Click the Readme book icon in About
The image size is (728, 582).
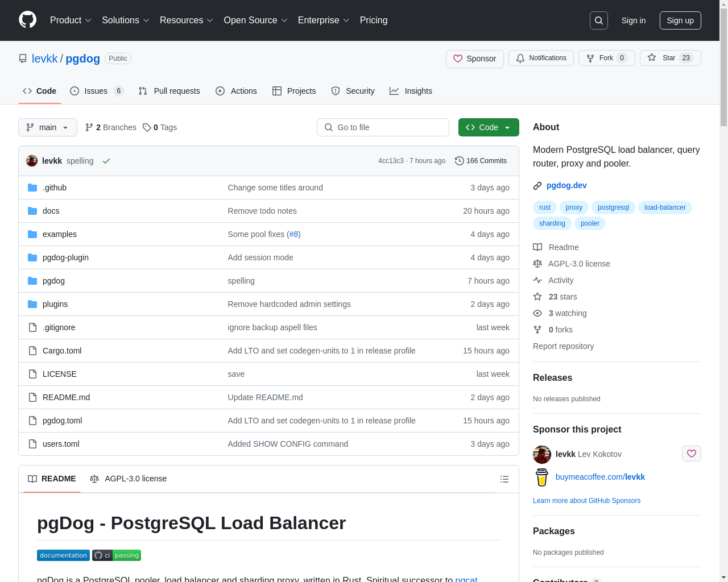tap(537, 247)
